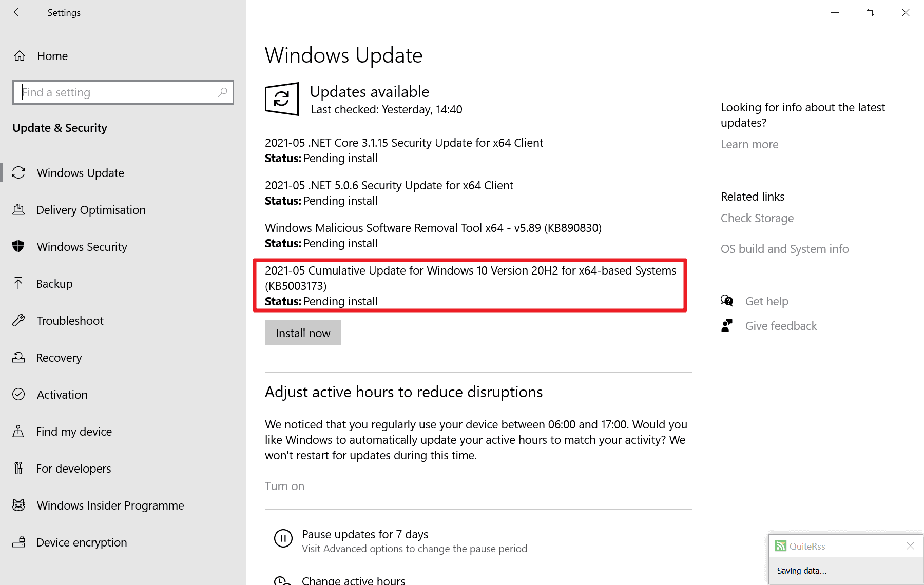Viewport: 924px width, 585px height.
Task: Open Device encryption lock icon
Action: [19, 542]
